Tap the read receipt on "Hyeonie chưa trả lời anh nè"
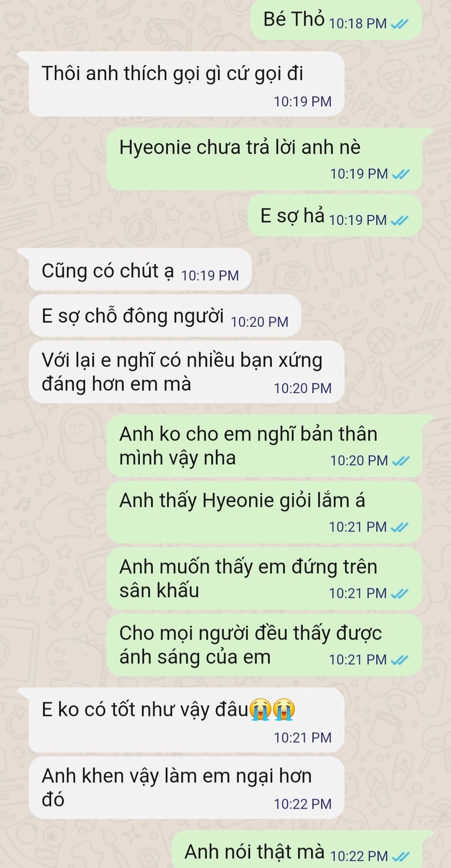Image resolution: width=451 pixels, height=868 pixels. (x=401, y=174)
